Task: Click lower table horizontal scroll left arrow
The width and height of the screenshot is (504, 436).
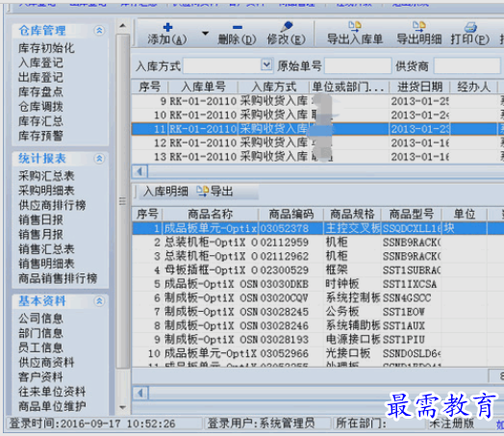Action: [x=140, y=393]
